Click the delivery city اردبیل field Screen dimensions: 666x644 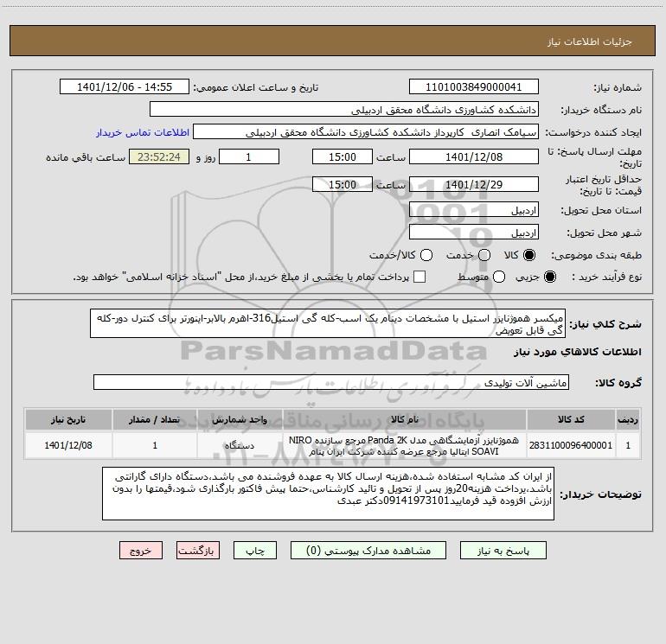(x=474, y=233)
